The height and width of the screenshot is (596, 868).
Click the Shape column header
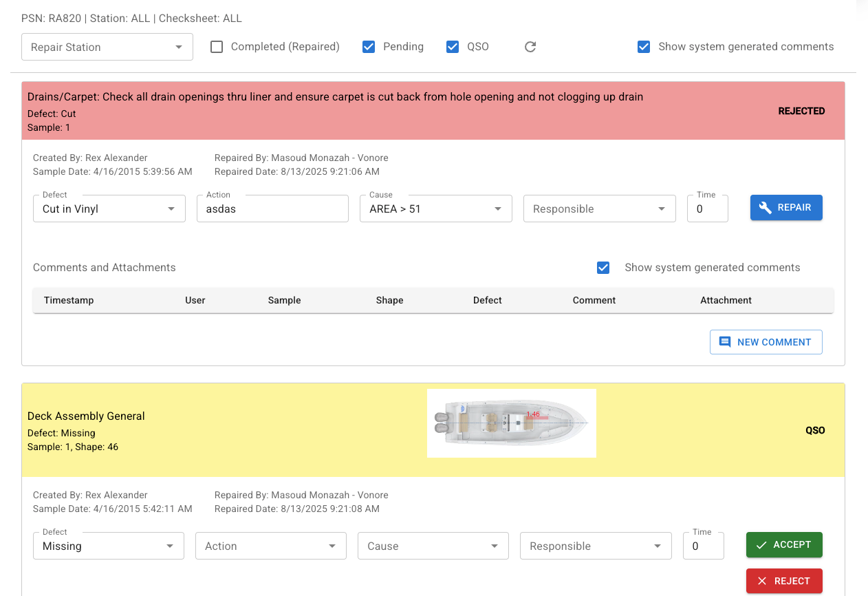coord(390,300)
